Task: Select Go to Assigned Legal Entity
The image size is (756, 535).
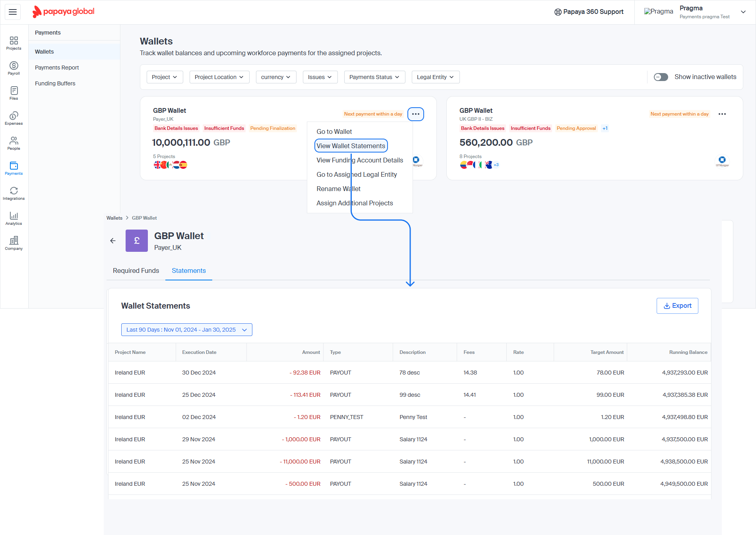Action: [357, 174]
